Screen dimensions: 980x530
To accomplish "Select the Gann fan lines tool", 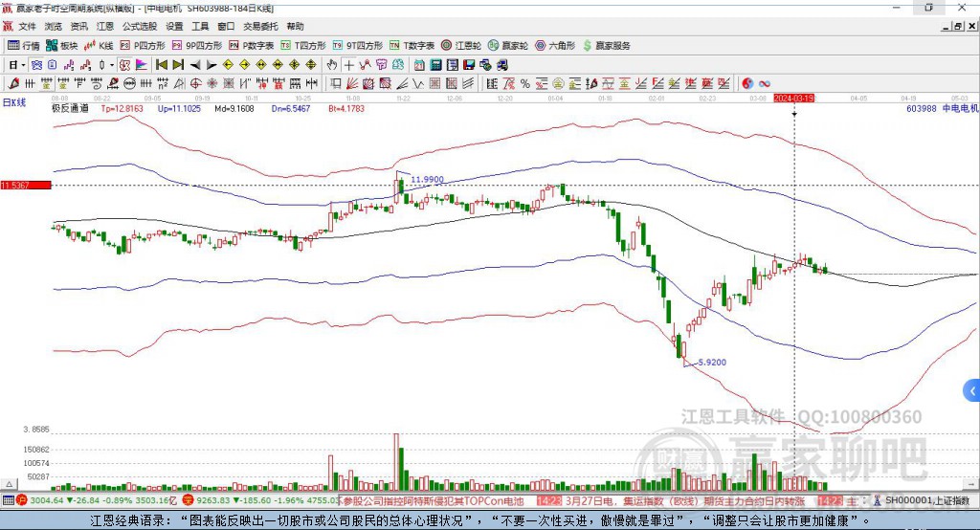I will point(352,83).
